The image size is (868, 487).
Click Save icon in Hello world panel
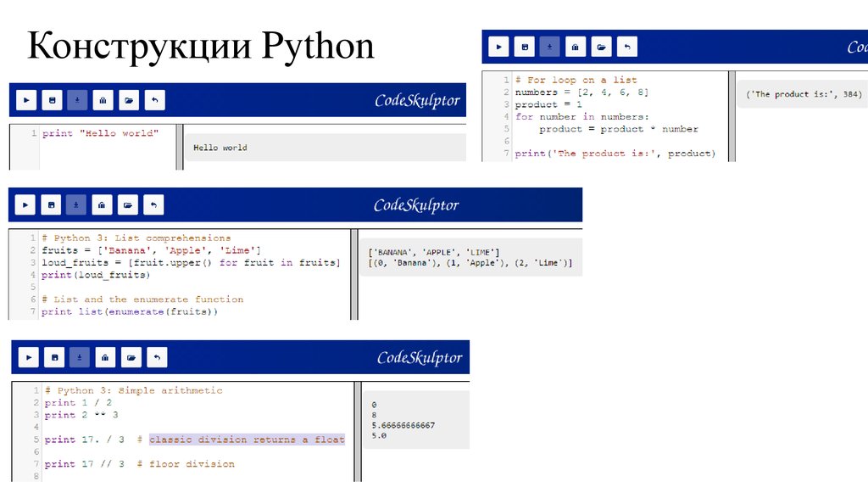[51, 100]
